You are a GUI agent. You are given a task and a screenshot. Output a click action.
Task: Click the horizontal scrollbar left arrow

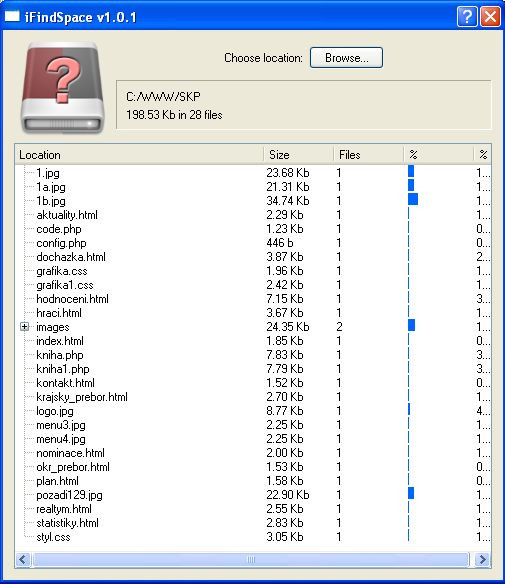click(23, 559)
